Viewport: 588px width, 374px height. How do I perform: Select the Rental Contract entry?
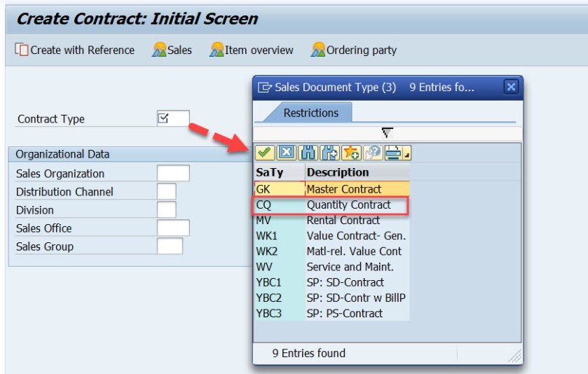point(357,221)
